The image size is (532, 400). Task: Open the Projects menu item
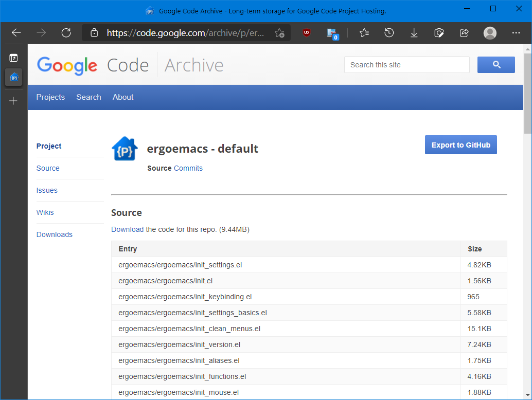50,97
